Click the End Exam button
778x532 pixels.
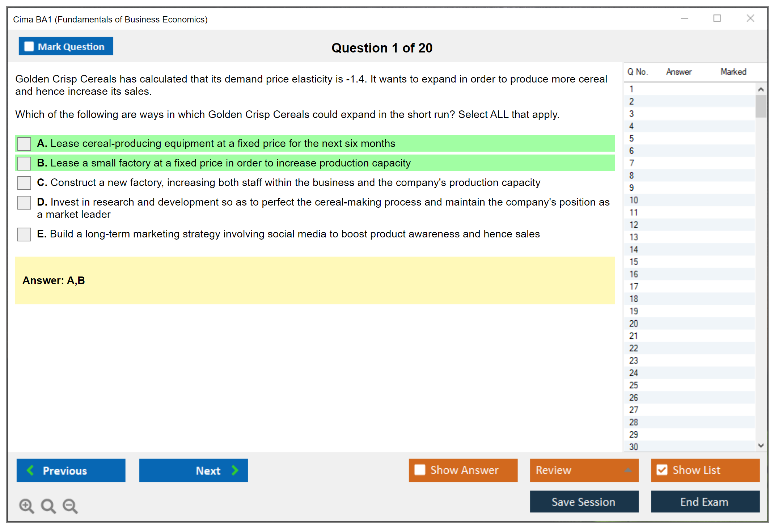[x=705, y=502]
